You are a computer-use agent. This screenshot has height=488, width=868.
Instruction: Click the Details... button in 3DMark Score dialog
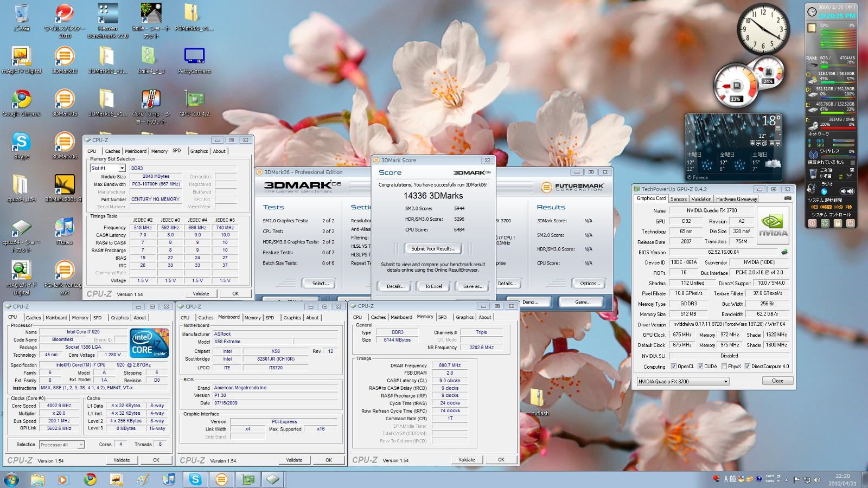pos(395,286)
